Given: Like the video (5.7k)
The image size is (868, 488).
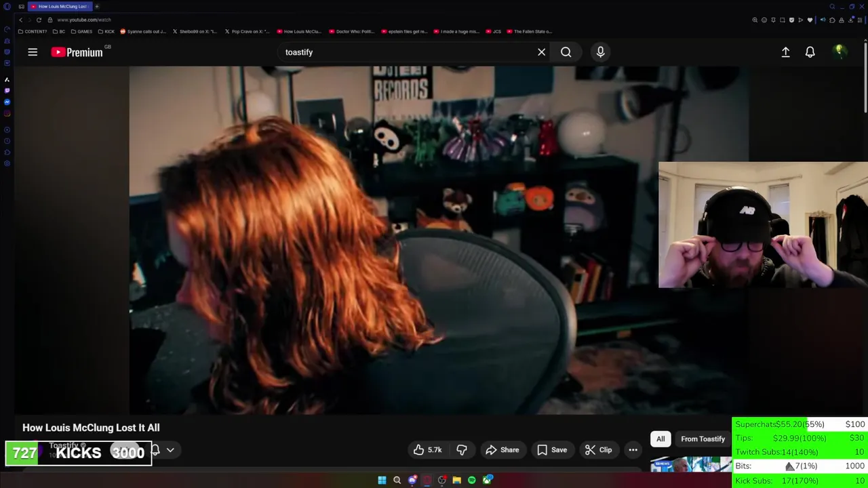Looking at the screenshot, I should point(428,450).
